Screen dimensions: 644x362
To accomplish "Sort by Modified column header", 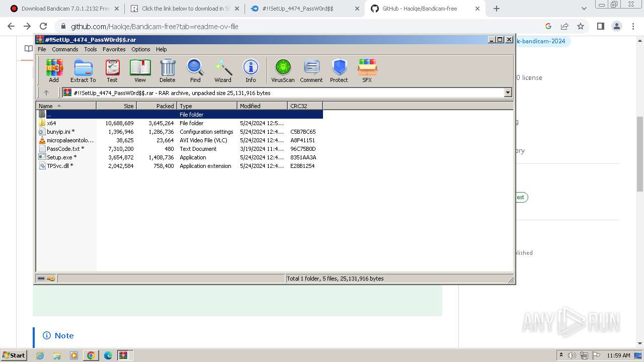I will [x=262, y=106].
